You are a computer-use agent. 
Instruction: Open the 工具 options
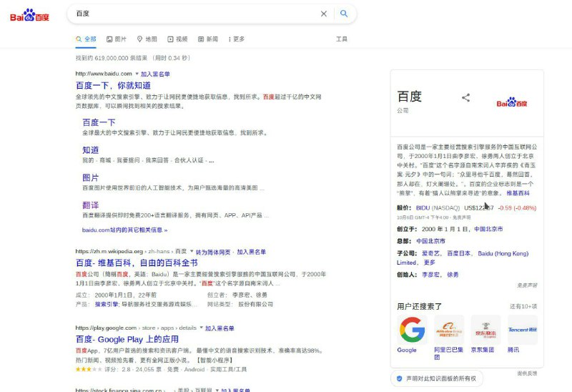342,39
